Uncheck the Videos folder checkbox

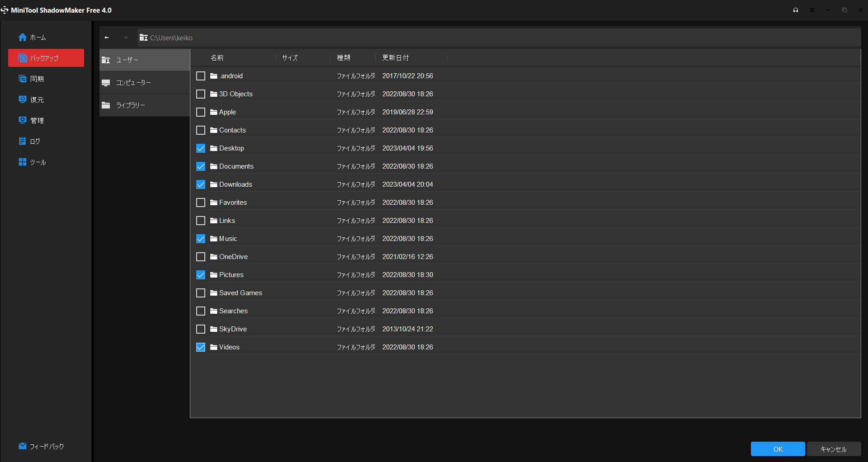[x=201, y=347]
